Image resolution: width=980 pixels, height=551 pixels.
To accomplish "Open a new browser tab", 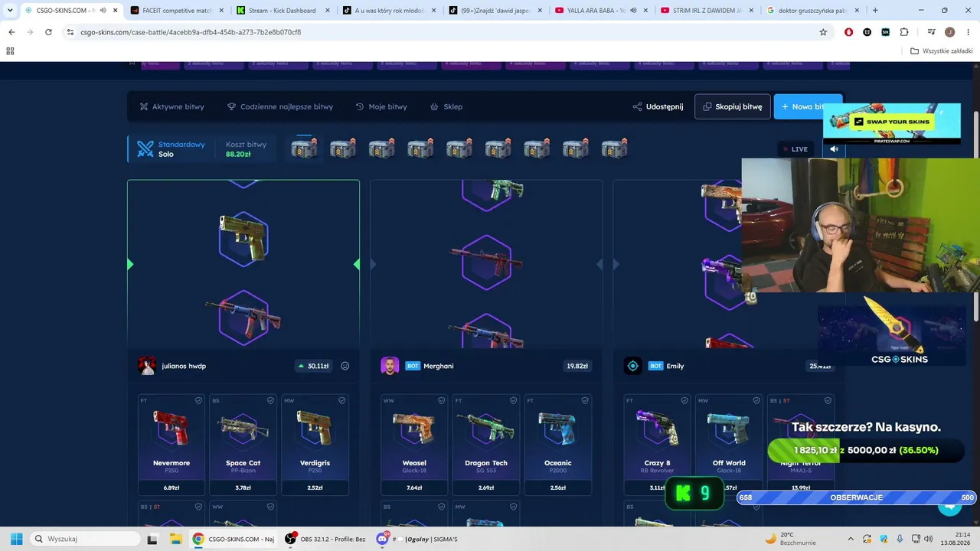I will [875, 11].
